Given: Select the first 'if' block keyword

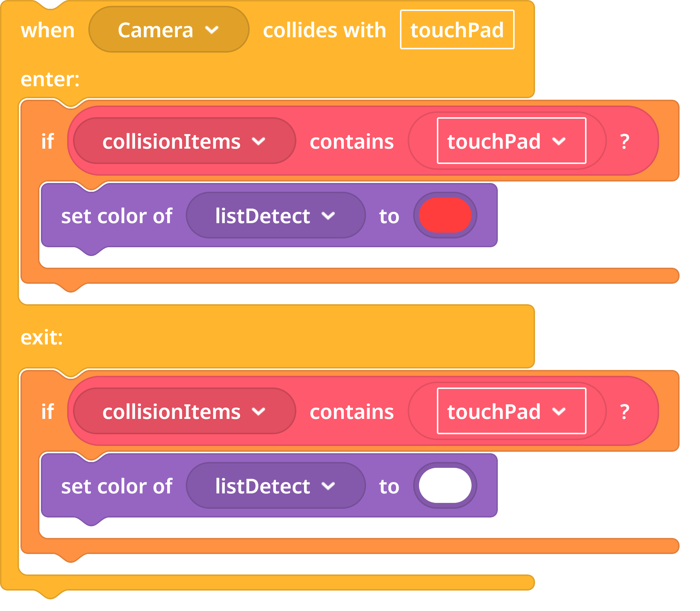Looking at the screenshot, I should (x=47, y=141).
